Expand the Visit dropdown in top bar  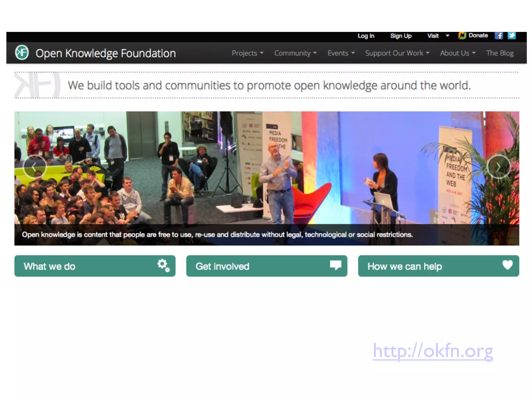[438, 36]
